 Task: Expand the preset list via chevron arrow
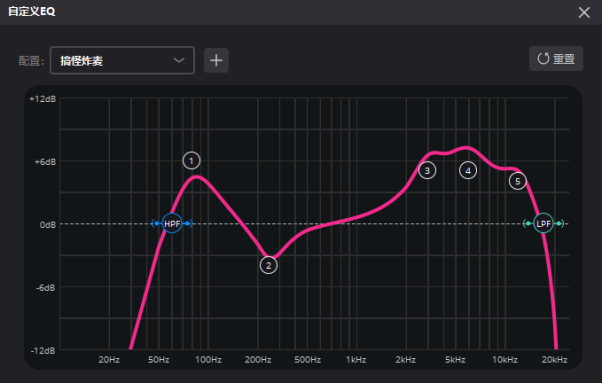pyautogui.click(x=179, y=60)
